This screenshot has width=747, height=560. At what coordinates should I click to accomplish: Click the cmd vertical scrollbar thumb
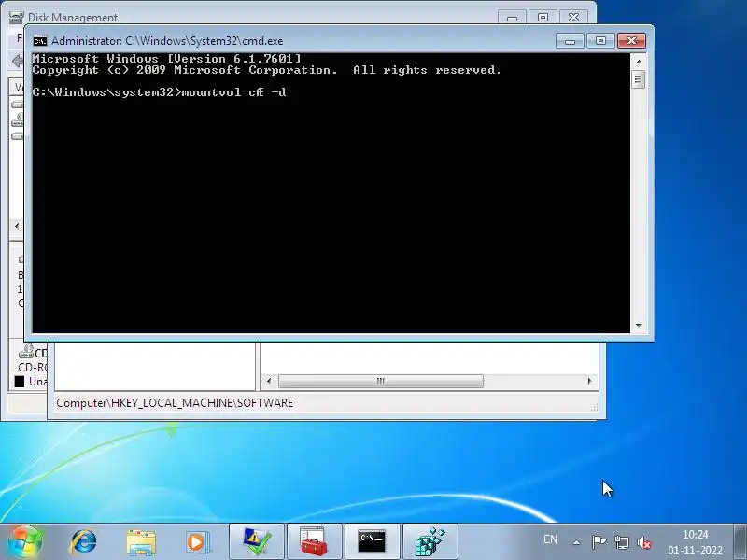(639, 79)
